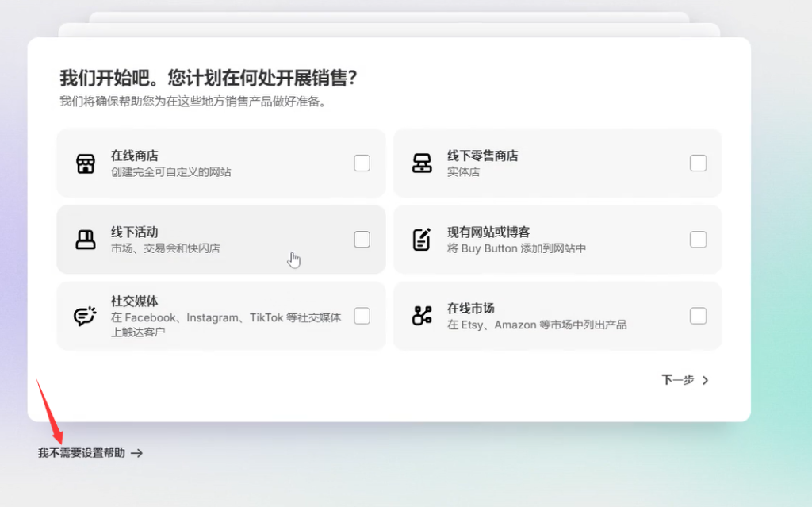Click the 线下活动 point-of-sale icon

click(85, 240)
